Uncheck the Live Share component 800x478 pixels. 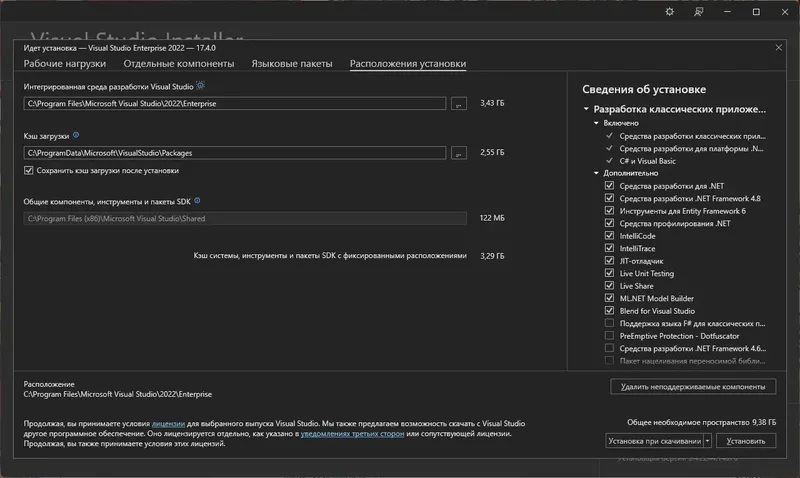(x=610, y=286)
